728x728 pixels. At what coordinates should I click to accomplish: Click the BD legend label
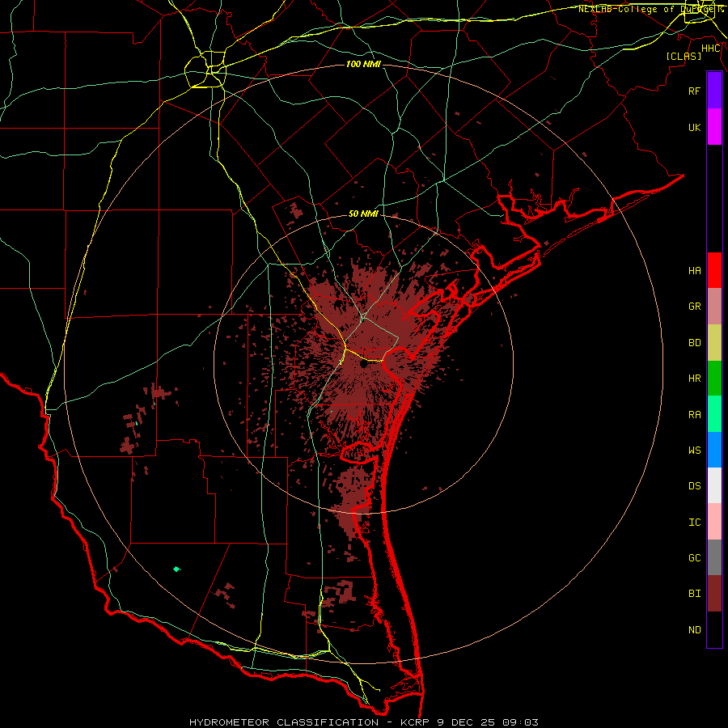point(694,343)
